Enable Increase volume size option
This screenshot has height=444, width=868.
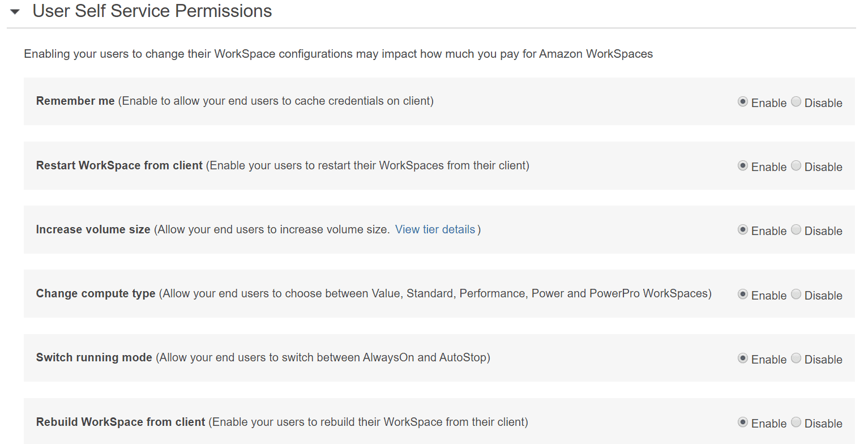(743, 230)
